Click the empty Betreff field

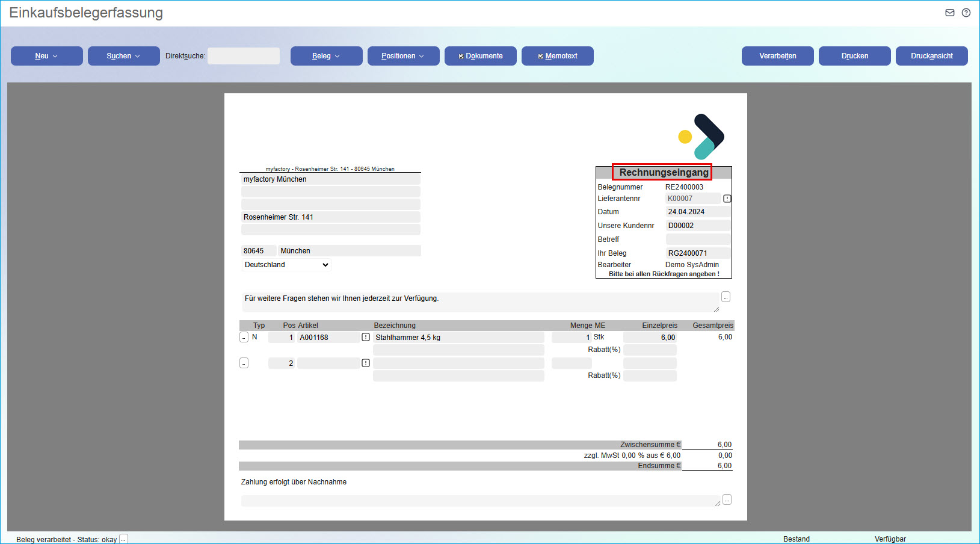(698, 240)
